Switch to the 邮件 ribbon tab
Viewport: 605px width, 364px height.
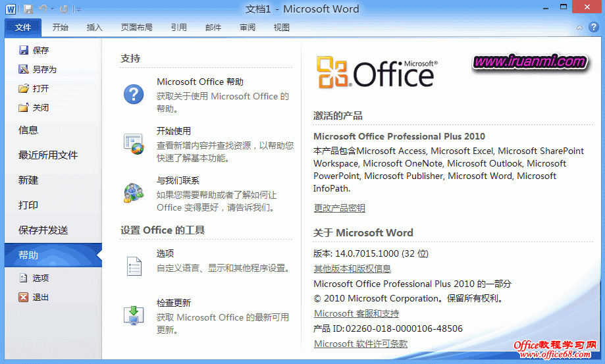(x=213, y=28)
